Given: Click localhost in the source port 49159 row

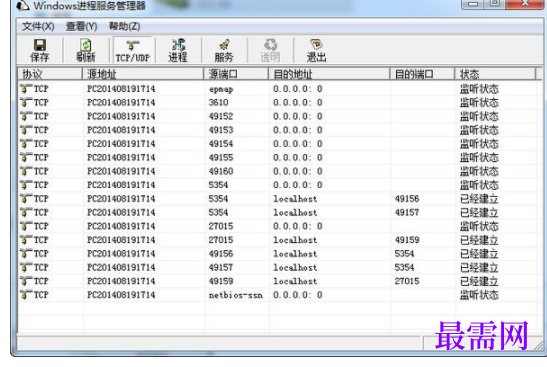Looking at the screenshot, I should pos(295,281).
